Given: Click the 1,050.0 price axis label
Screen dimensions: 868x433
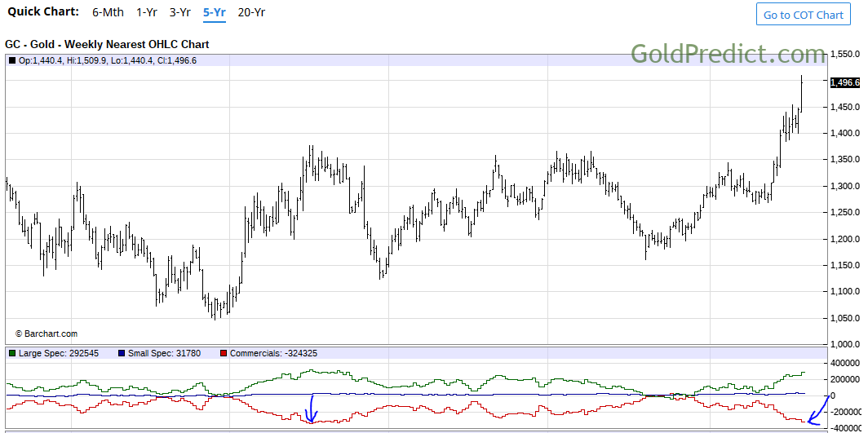Looking at the screenshot, I should (845, 318).
